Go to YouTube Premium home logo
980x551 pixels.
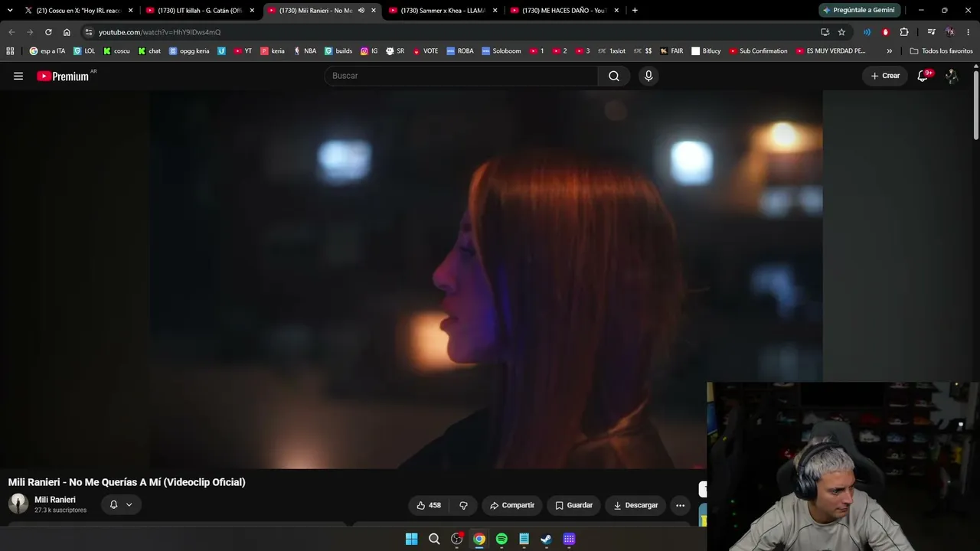tap(63, 76)
